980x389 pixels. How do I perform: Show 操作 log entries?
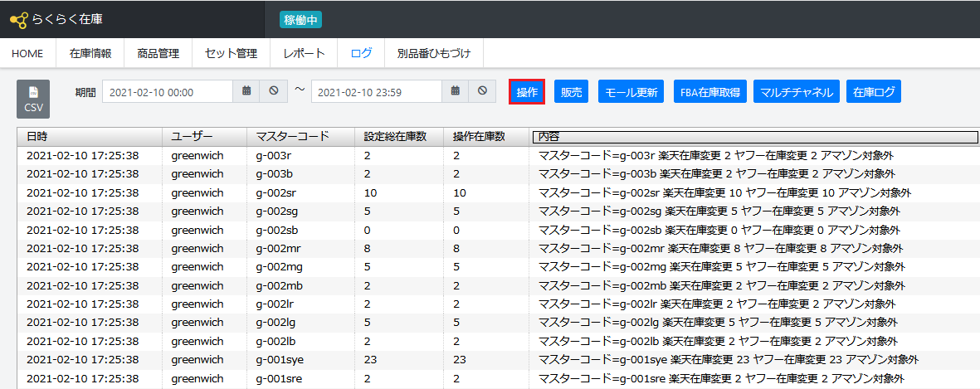527,92
